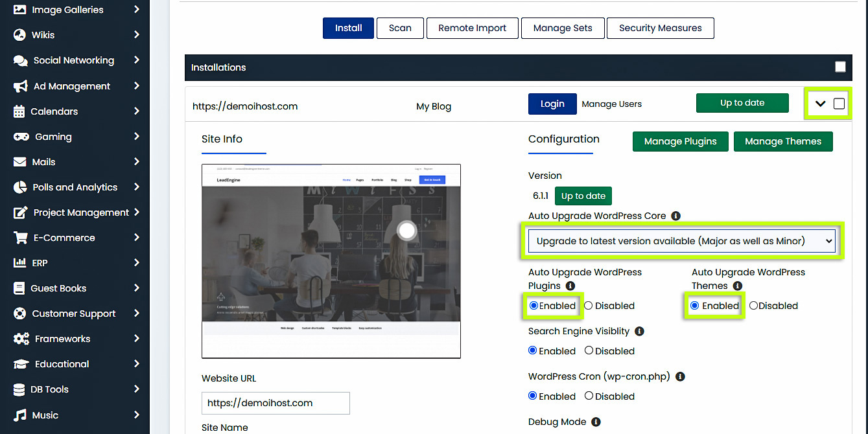Click the ERP bar chart icon
Viewport: 868px width, 434px height.
pos(20,263)
